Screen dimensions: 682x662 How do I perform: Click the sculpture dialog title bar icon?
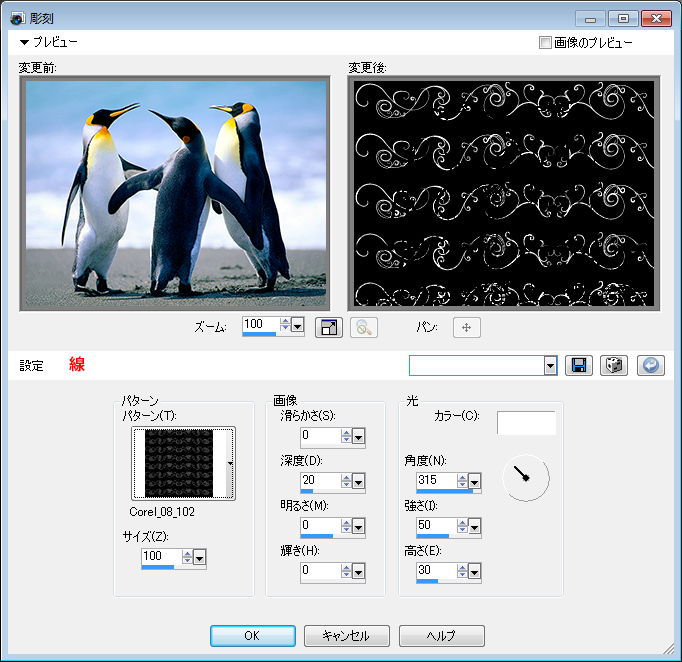pos(17,17)
